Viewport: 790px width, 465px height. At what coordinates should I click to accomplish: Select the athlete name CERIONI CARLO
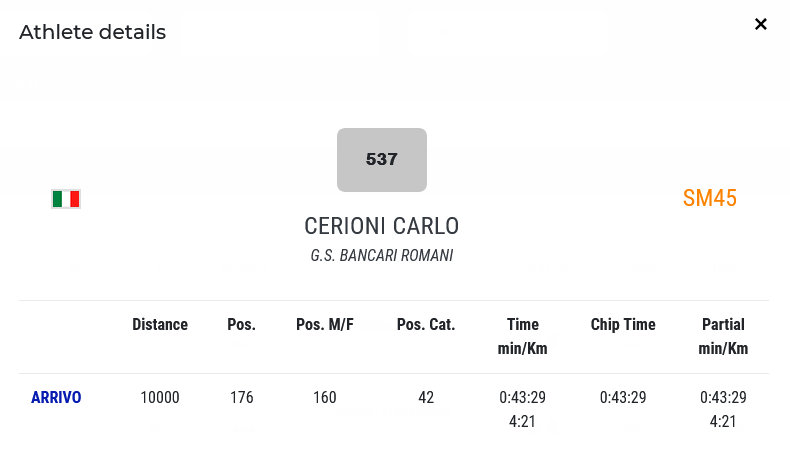(381, 225)
